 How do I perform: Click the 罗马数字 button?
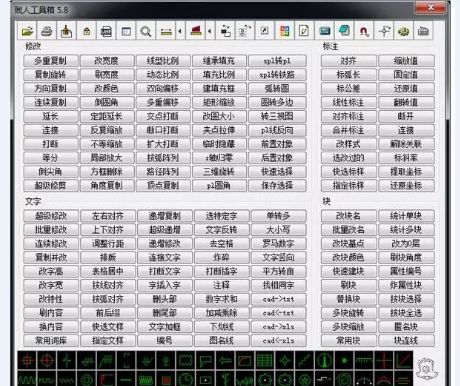pyautogui.click(x=278, y=244)
